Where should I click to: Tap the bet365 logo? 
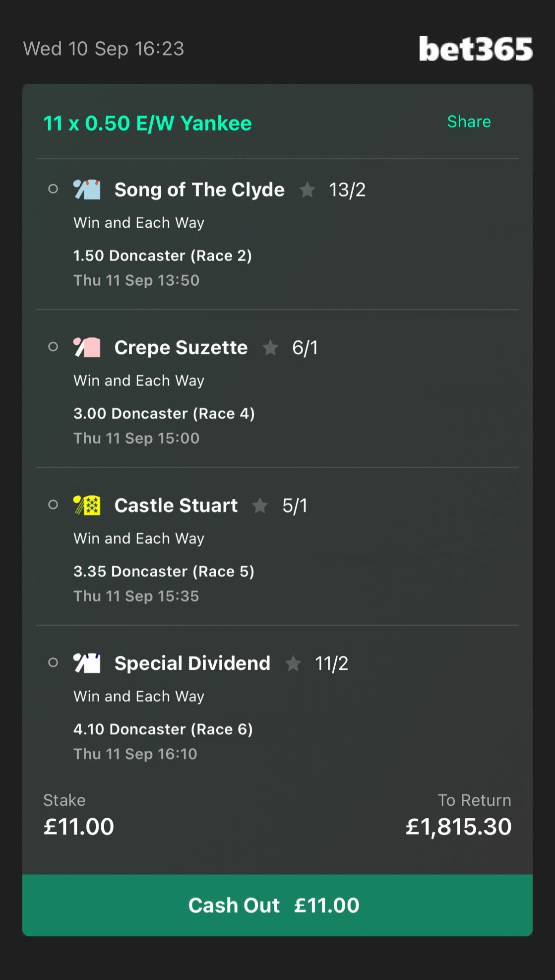[476, 49]
